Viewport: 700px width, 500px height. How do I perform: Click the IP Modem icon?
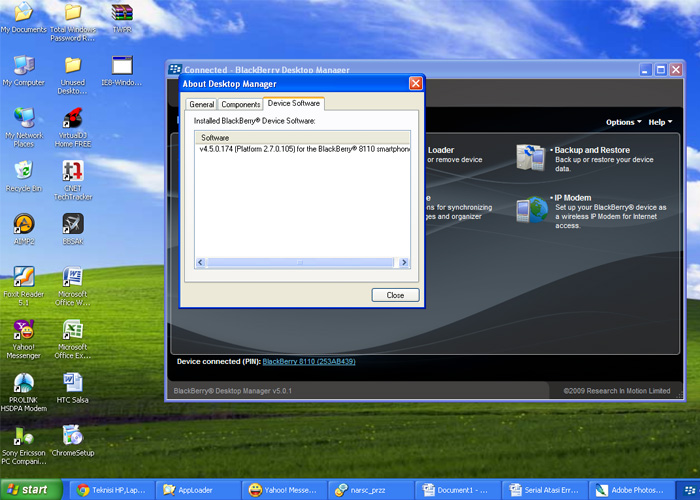[530, 210]
